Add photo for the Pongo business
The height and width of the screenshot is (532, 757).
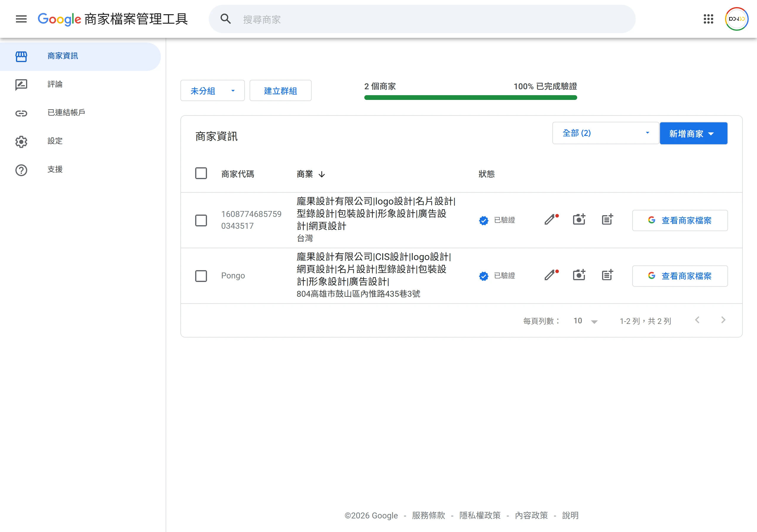pyautogui.click(x=579, y=275)
